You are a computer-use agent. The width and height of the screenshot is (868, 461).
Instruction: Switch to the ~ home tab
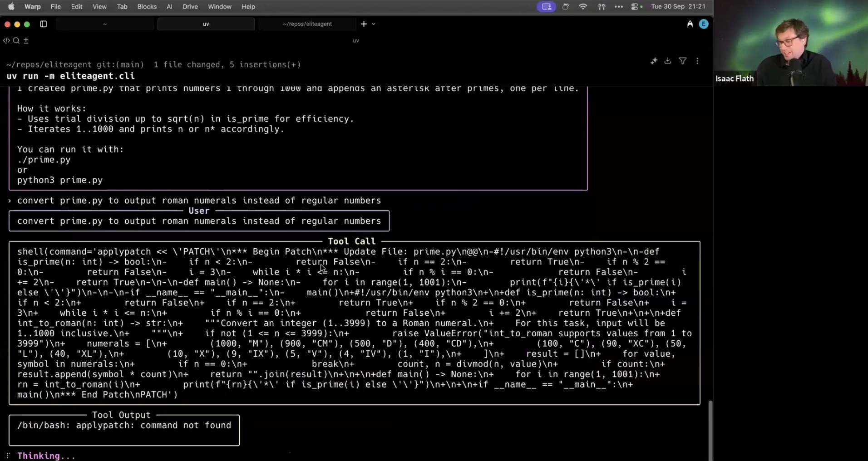(105, 24)
